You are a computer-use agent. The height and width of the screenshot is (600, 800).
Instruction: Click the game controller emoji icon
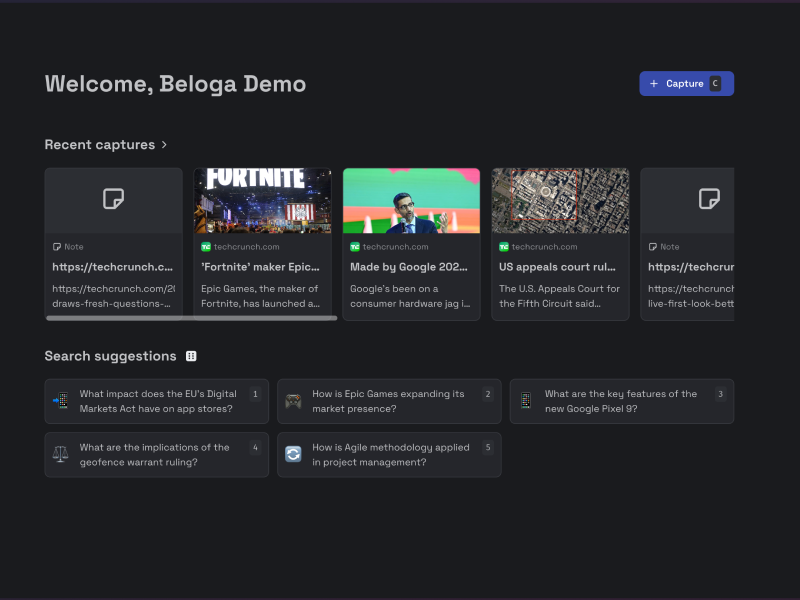[x=293, y=401]
